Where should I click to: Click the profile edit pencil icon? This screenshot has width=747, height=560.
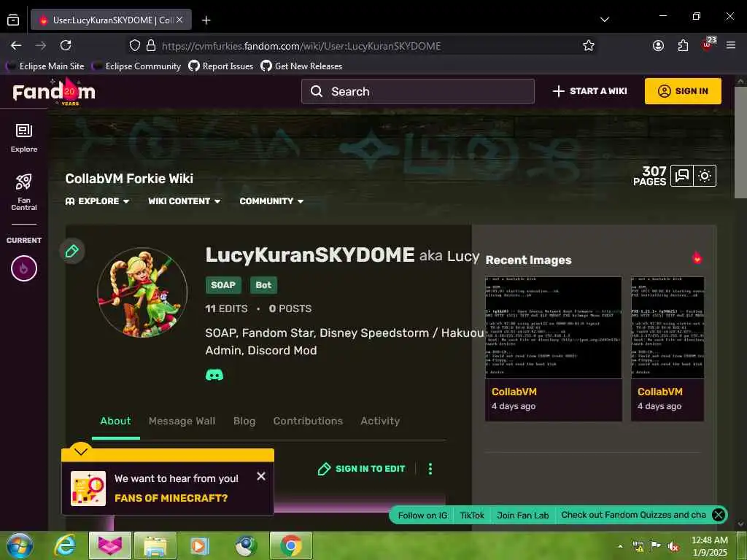click(x=72, y=251)
